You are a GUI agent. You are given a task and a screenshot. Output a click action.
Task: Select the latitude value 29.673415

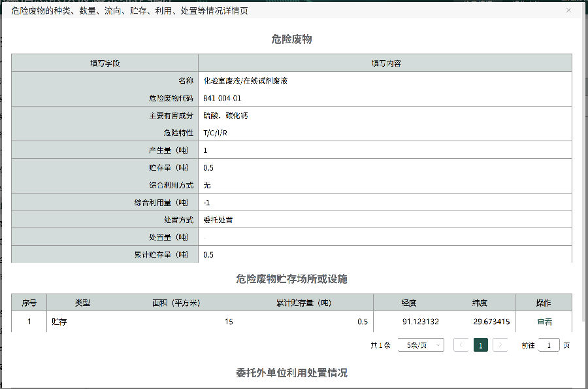pyautogui.click(x=491, y=322)
